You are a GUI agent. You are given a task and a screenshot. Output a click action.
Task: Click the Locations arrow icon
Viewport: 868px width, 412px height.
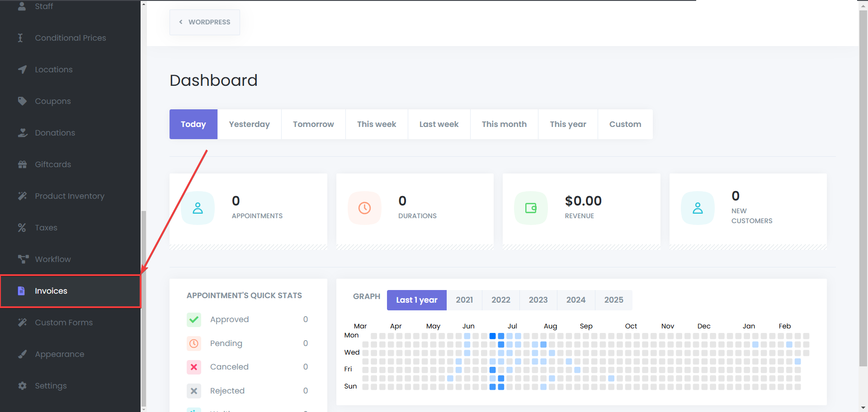pos(22,70)
